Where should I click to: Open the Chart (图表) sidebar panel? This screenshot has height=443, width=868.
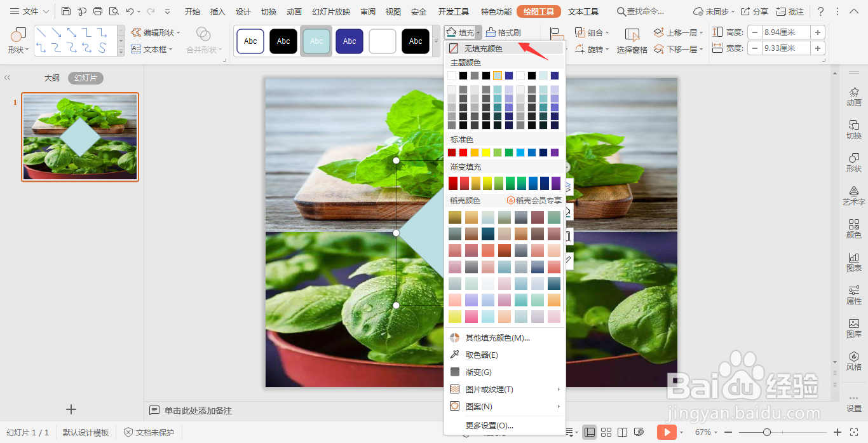[x=854, y=261]
